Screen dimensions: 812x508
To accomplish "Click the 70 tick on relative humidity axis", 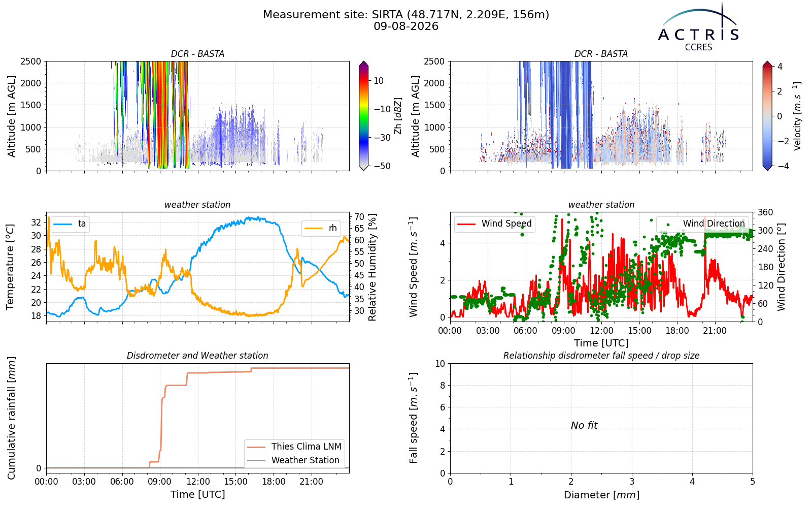I will tap(359, 217).
